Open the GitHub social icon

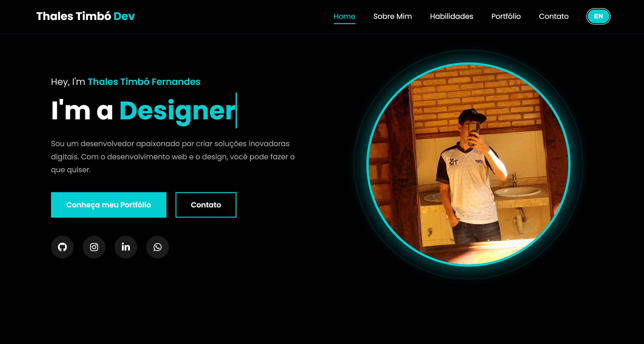(62, 247)
